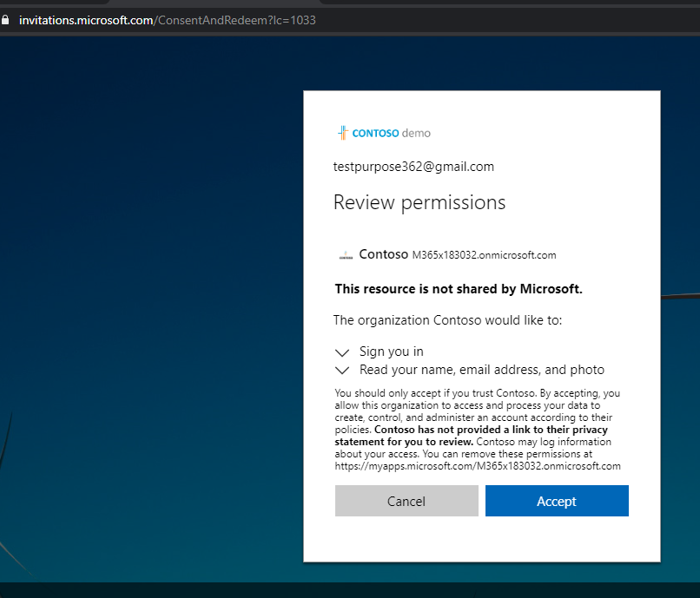Click the lock icon in the address bar
Image resolution: width=700 pixels, height=598 pixels.
pyautogui.click(x=6, y=20)
